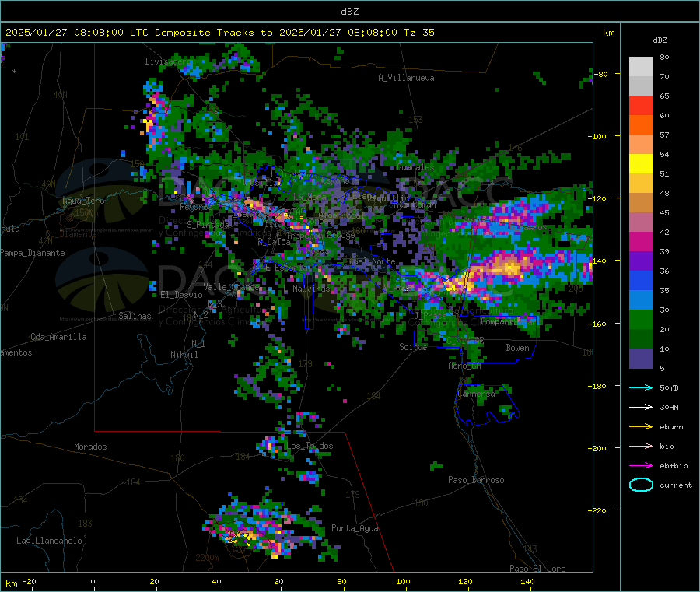Click the 'Valle_Grande' map label
The height and width of the screenshot is (592, 700).
pyautogui.click(x=231, y=286)
